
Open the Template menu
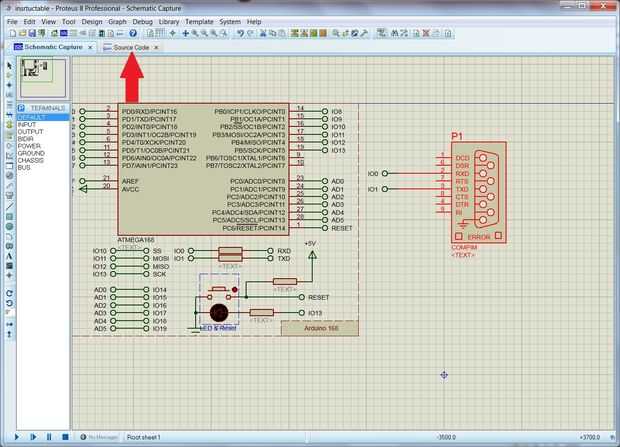tap(199, 22)
